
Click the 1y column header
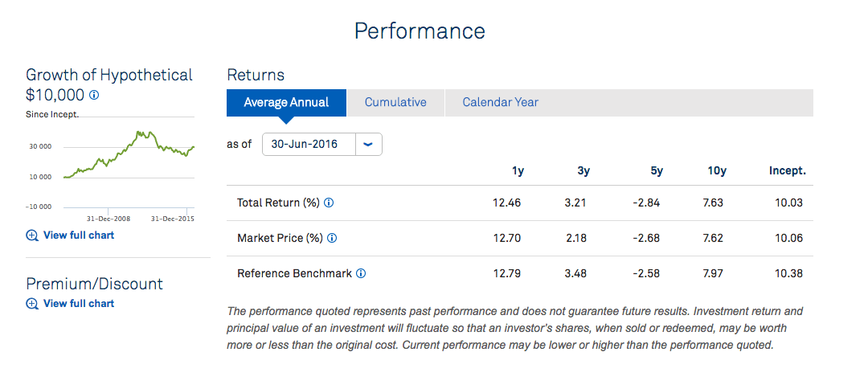click(x=518, y=171)
